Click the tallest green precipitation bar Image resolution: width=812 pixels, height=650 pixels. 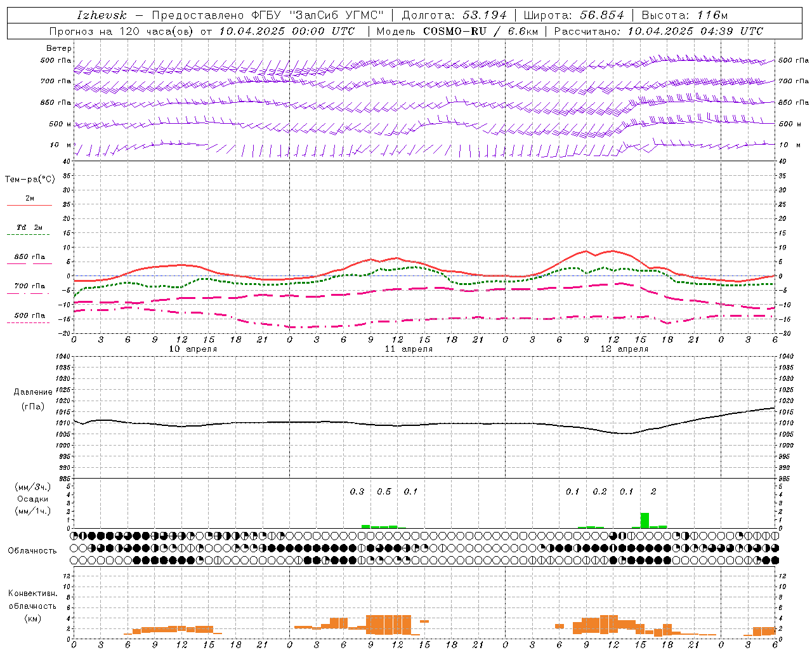point(645,521)
